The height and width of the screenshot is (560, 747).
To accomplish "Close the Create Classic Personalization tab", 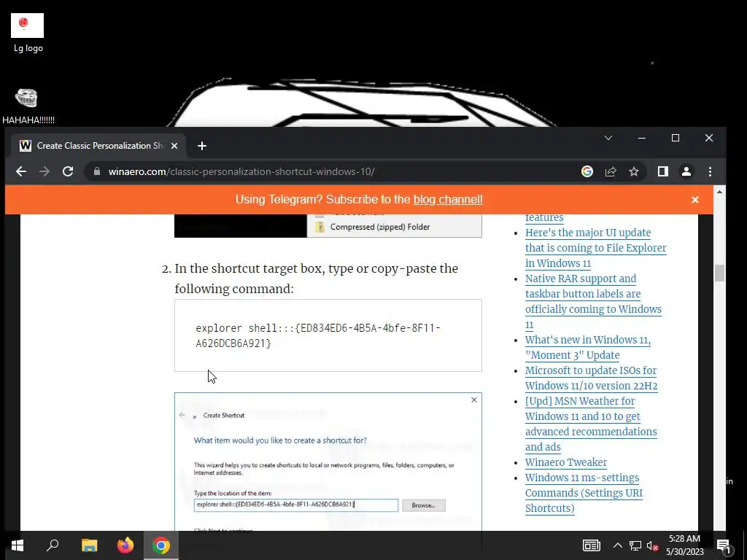I will (174, 146).
